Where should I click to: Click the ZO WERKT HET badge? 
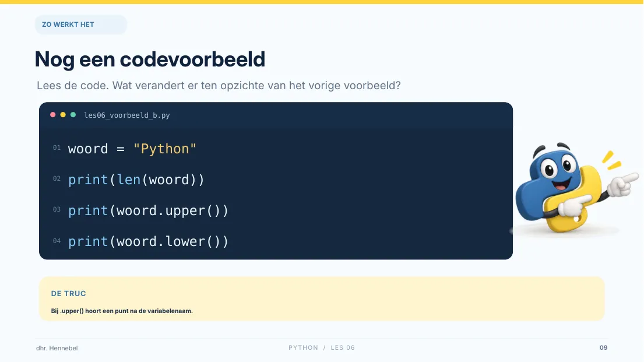pos(81,24)
